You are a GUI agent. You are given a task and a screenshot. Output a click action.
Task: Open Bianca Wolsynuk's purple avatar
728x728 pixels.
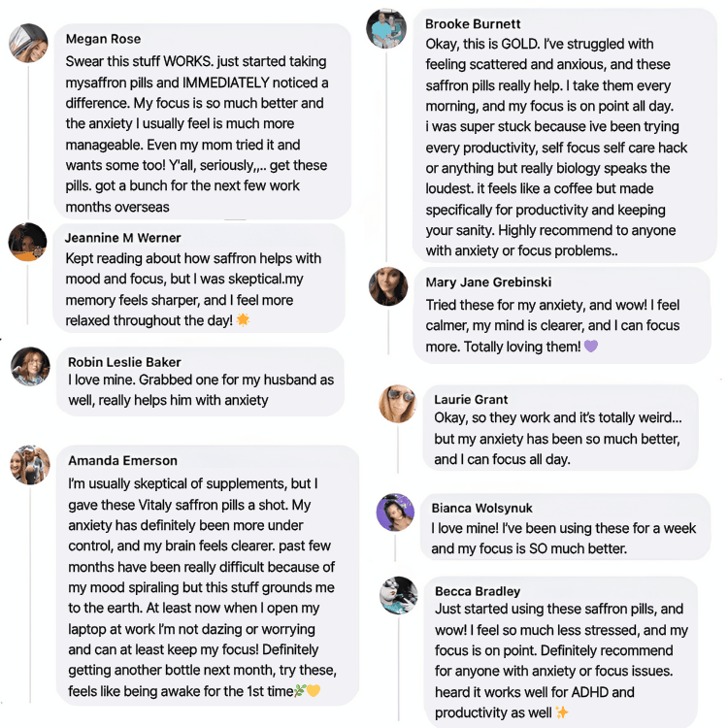point(395,513)
